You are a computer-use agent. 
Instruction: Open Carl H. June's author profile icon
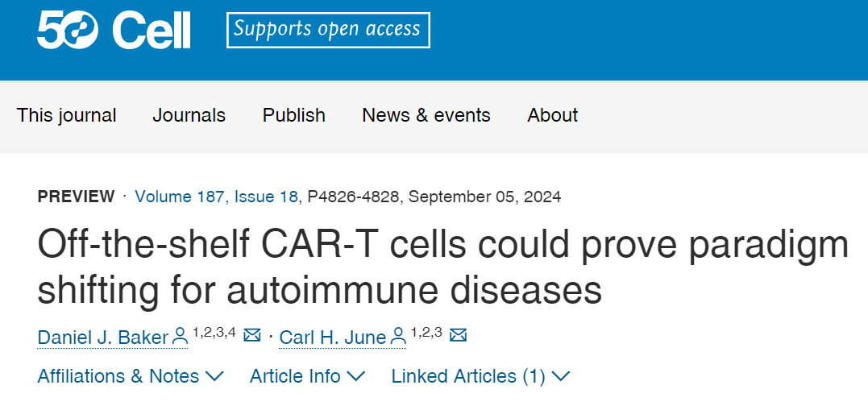click(x=399, y=336)
